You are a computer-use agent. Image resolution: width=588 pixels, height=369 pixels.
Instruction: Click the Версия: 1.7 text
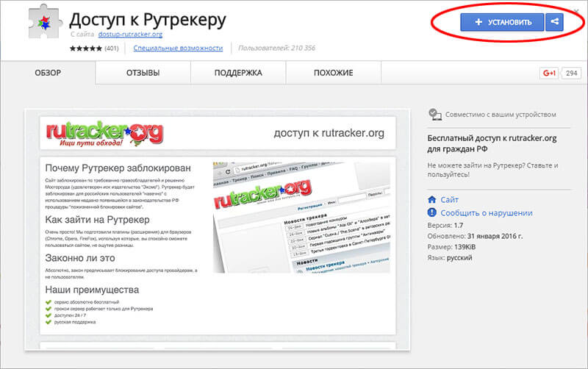[445, 226]
